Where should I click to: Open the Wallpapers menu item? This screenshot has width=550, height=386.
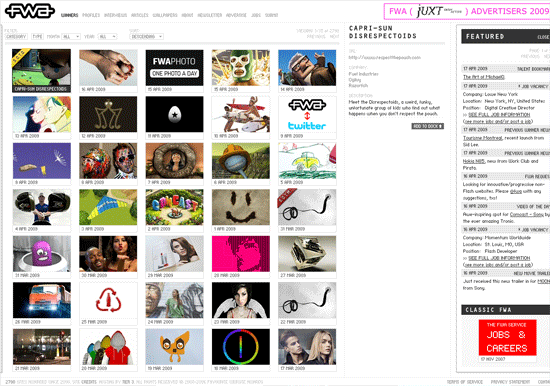[x=165, y=15]
